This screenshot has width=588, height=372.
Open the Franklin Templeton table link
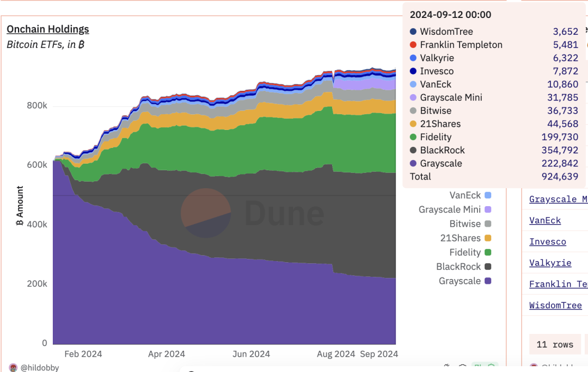click(558, 284)
